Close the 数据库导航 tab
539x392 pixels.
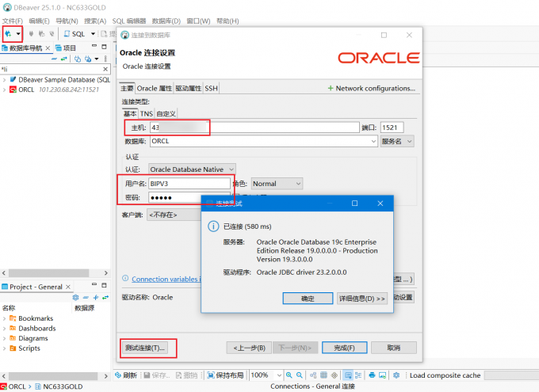pyautogui.click(x=48, y=48)
